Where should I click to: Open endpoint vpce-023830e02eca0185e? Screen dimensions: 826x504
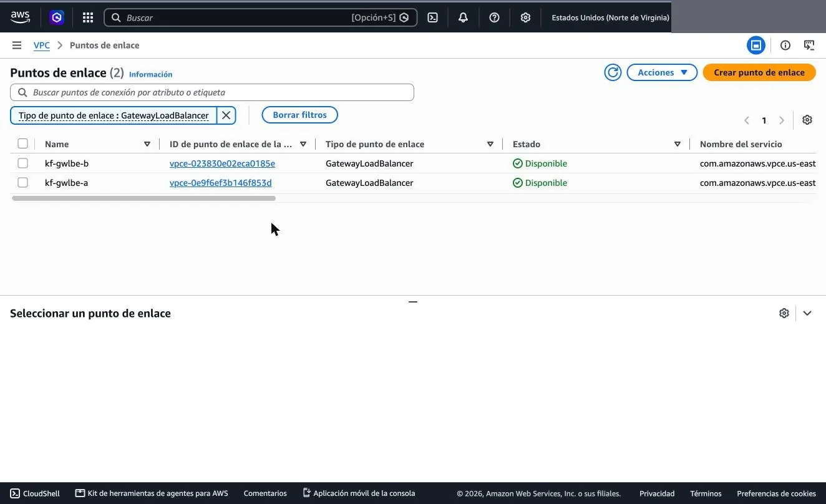click(222, 163)
